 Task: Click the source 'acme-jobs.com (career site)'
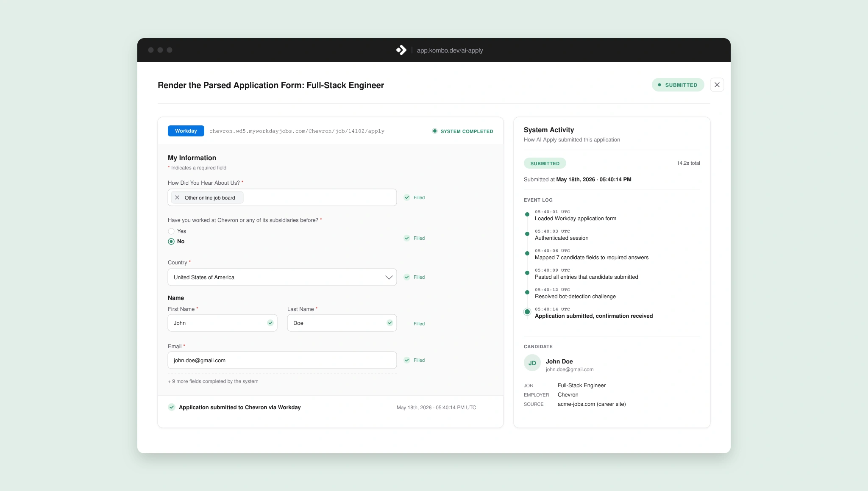pos(592,404)
